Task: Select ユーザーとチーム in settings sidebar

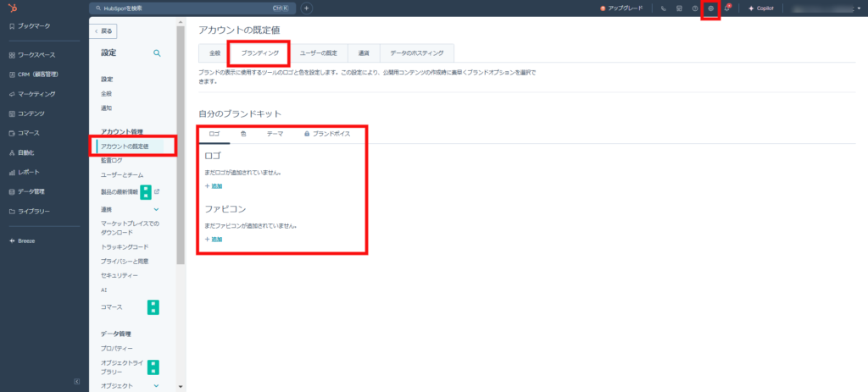Action: pos(122,174)
